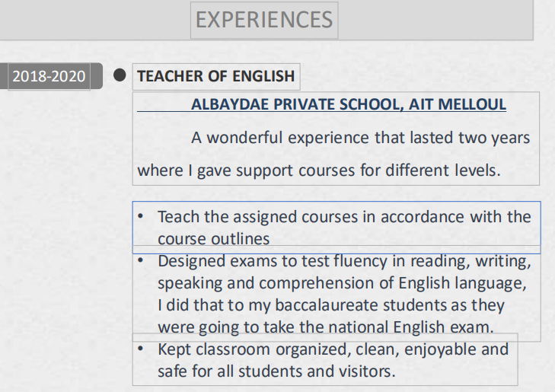Select the 'Teach the assigned courses' text line

343,217
